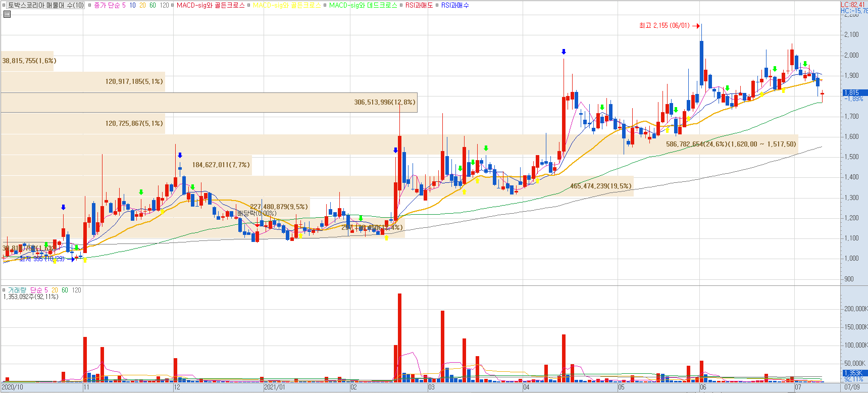Click the 최저 995 (10/29) label

coord(42,259)
